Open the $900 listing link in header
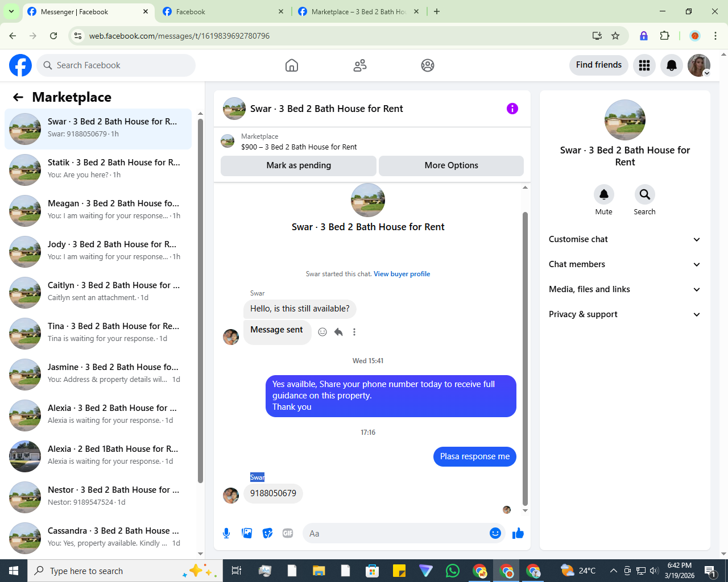Viewport: 728px width, 582px height. point(299,147)
